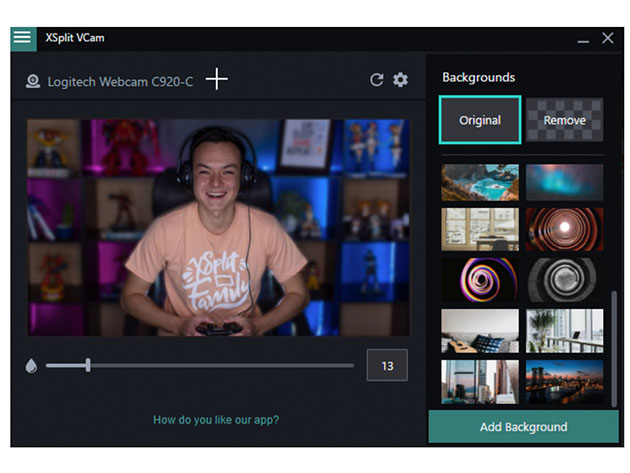Choose the coastal cliffs background thumbnail
Screen dimensions: 630x473
(480, 182)
